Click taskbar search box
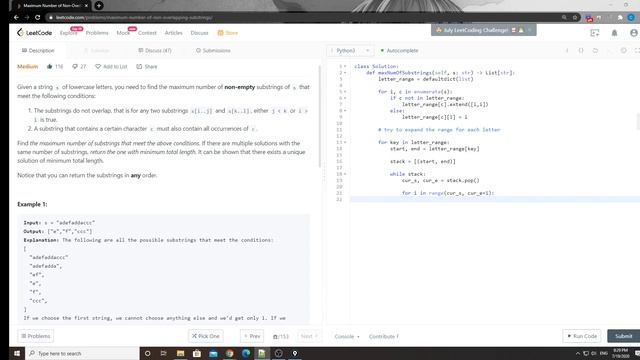 (x=83, y=353)
